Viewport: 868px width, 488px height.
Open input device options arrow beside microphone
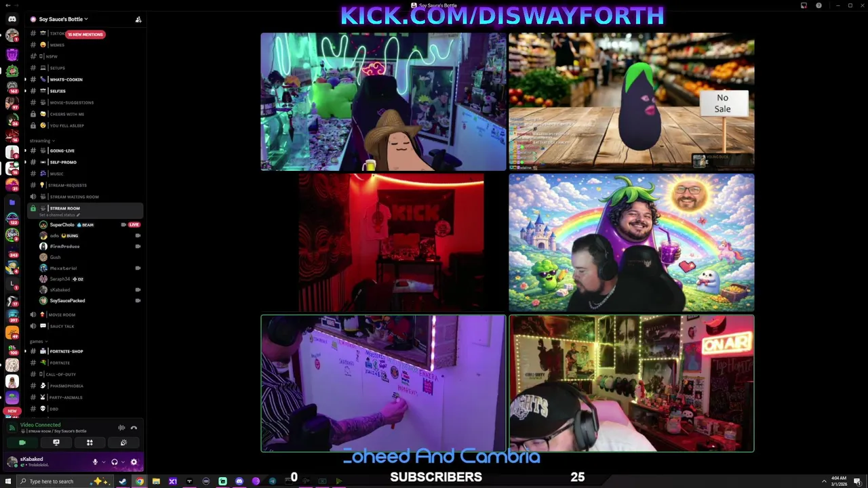(103, 462)
